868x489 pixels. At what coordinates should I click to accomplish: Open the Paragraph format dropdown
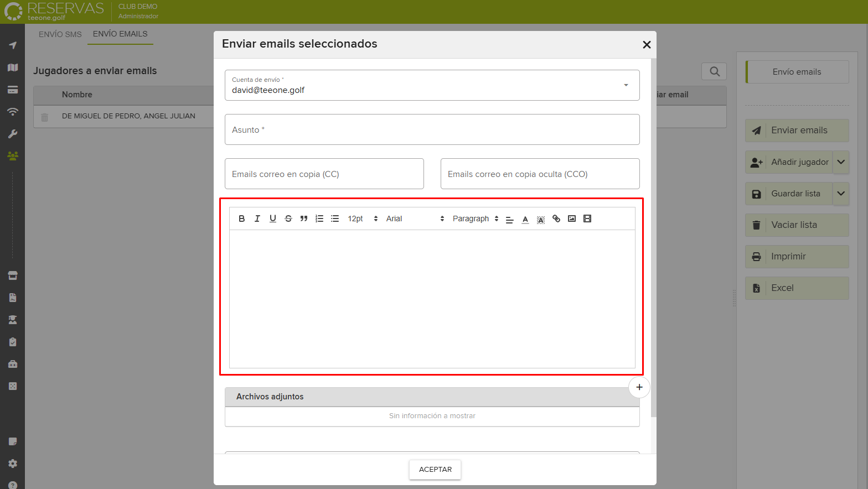click(x=476, y=219)
